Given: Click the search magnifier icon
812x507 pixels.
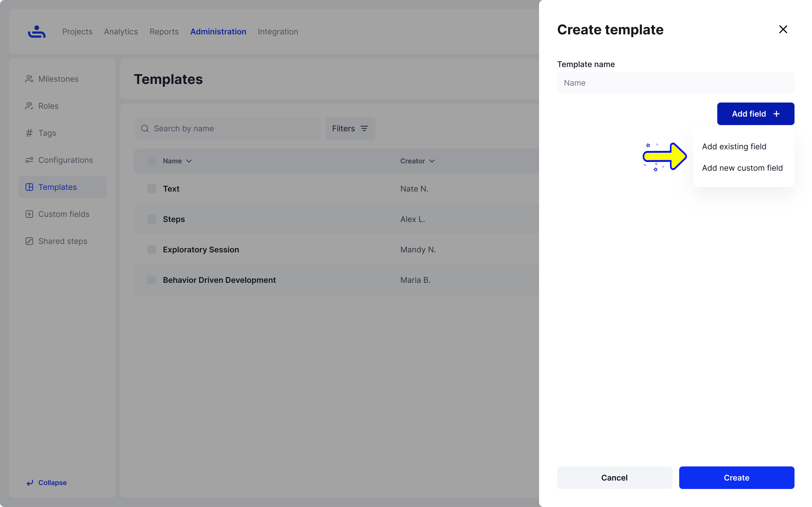Looking at the screenshot, I should (145, 128).
